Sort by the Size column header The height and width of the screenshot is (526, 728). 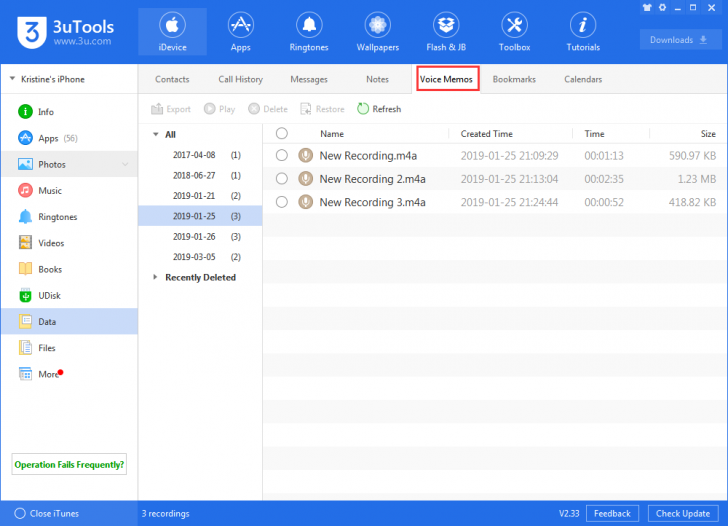tap(708, 134)
